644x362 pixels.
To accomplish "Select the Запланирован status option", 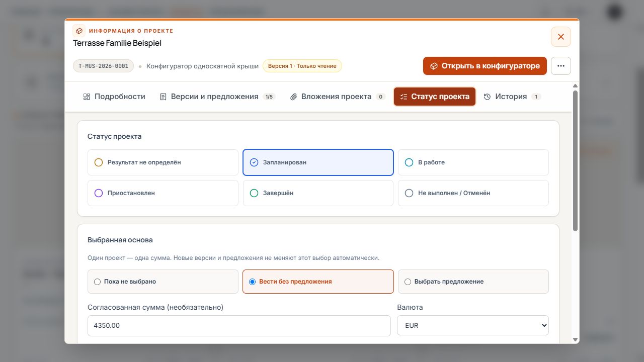I will (318, 162).
